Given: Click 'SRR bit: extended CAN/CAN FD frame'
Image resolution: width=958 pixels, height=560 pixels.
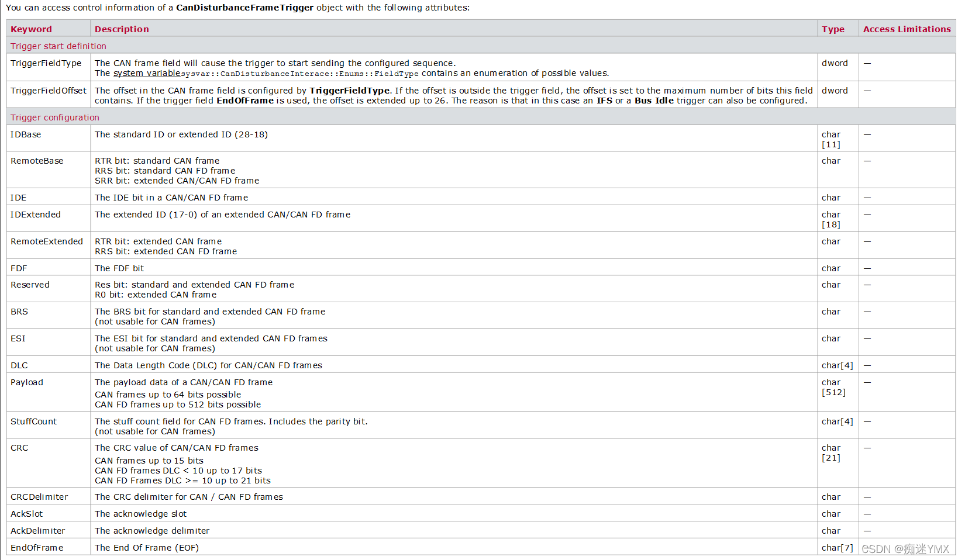Looking at the screenshot, I should pos(177,181).
